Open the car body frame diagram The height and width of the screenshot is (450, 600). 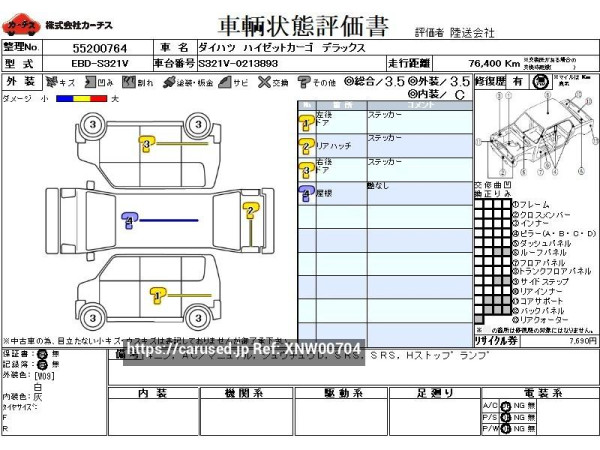click(537, 140)
